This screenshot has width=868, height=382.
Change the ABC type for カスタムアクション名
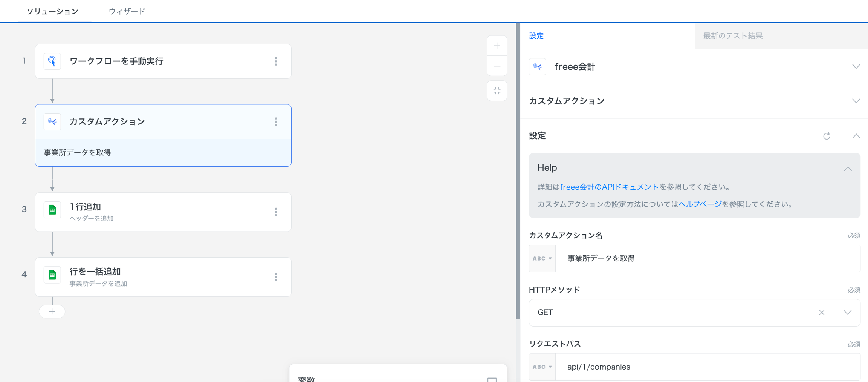coord(542,258)
